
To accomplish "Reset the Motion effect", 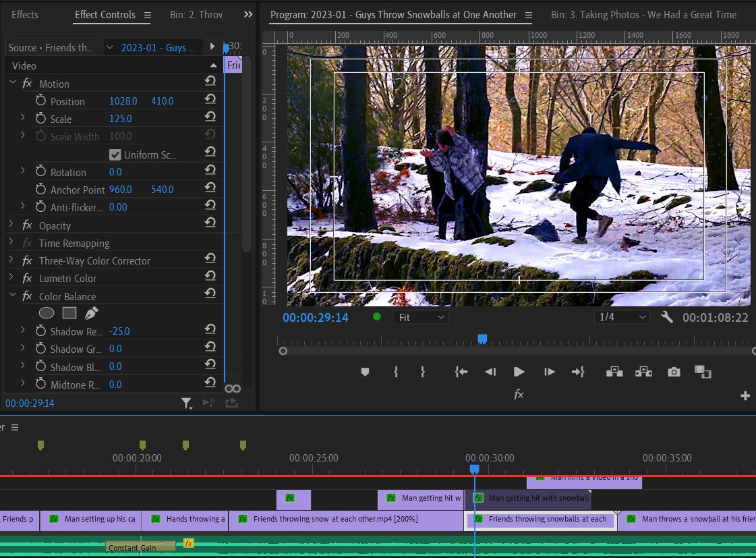I will click(210, 81).
